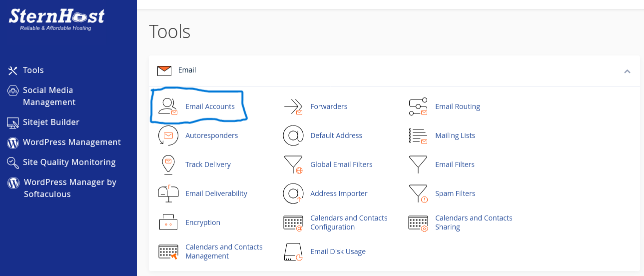Click the SternHost logo
The image size is (644, 276).
pos(56,19)
